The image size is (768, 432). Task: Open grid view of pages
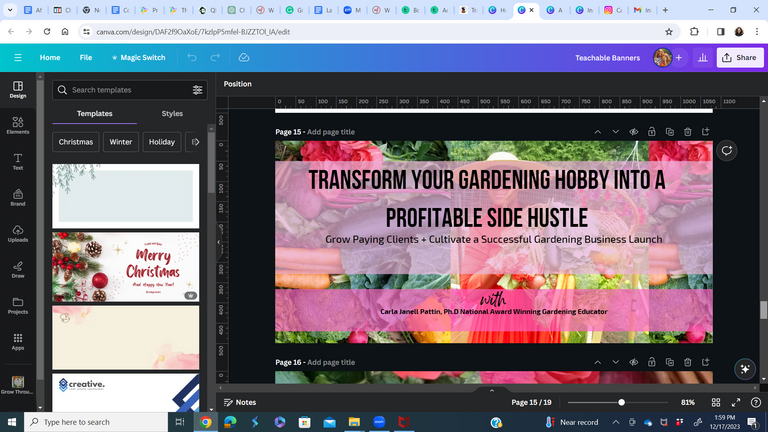[716, 403]
